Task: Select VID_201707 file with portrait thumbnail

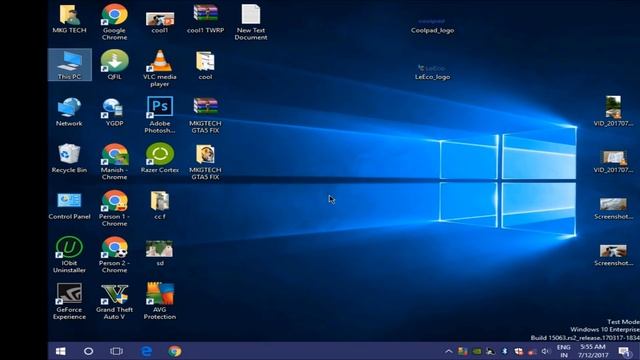Action: click(x=613, y=111)
